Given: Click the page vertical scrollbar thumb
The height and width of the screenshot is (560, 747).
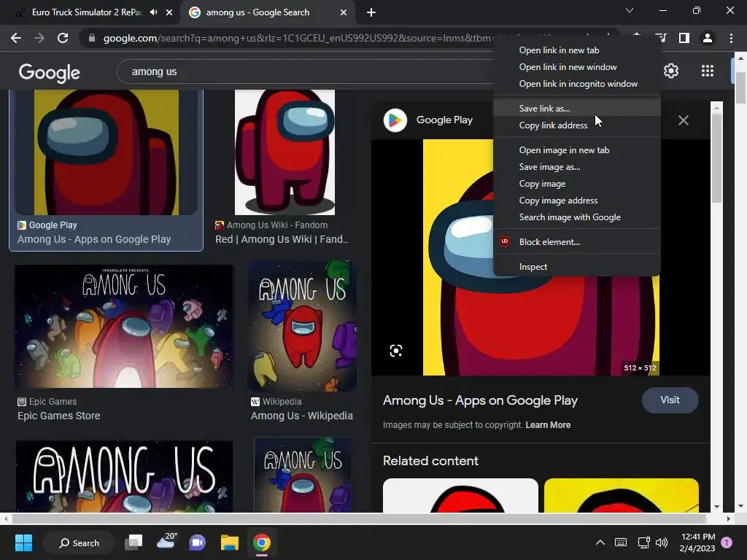Looking at the screenshot, I should [x=740, y=87].
